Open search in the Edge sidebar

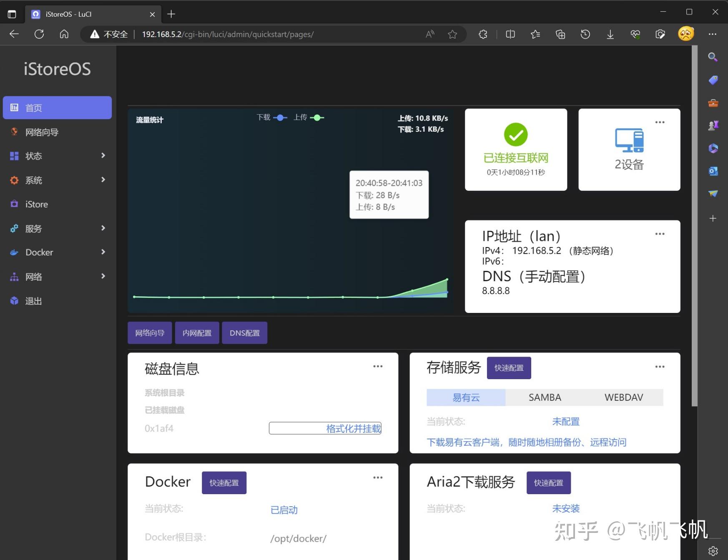pos(713,57)
